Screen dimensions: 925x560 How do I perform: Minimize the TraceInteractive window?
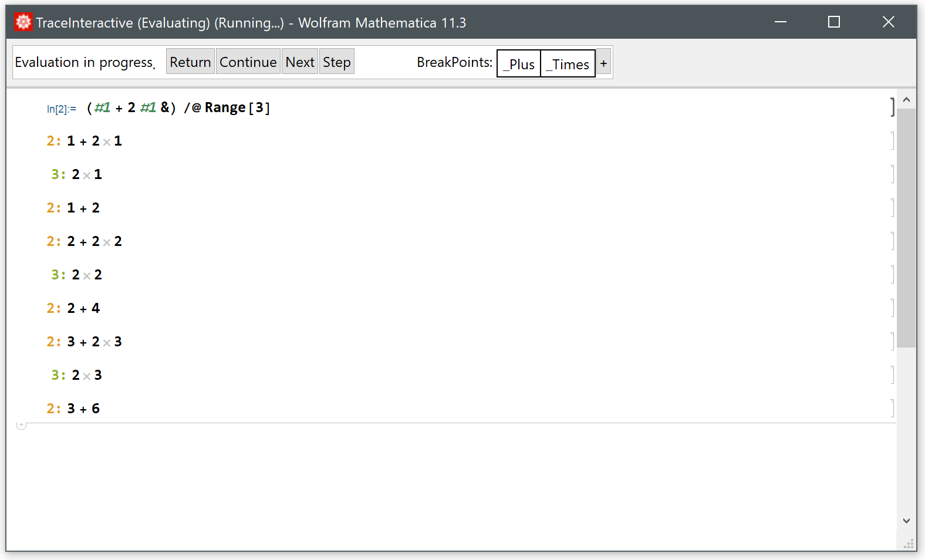click(x=780, y=22)
